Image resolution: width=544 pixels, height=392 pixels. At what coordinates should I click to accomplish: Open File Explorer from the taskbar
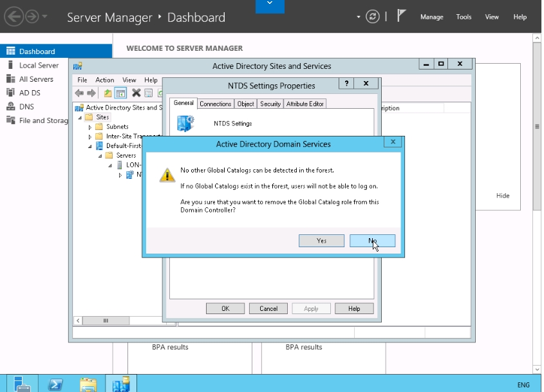tap(88, 384)
